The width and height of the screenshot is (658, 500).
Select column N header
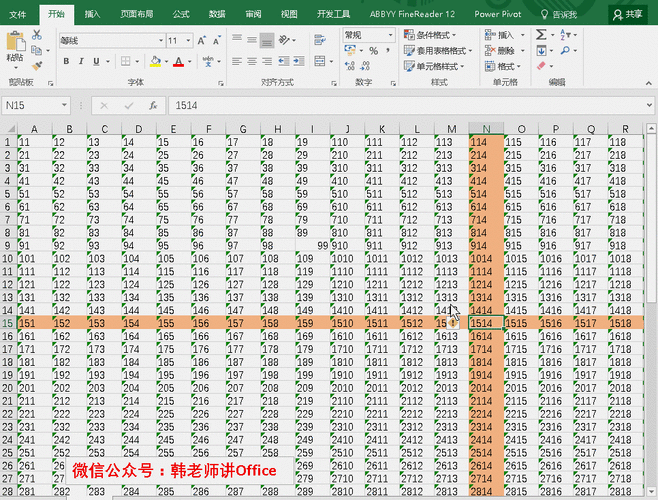[x=486, y=129]
